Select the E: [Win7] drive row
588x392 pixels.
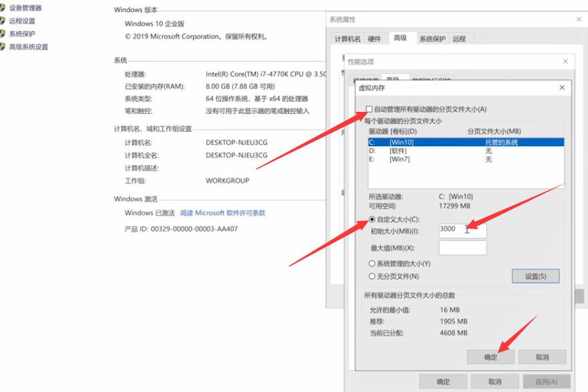coord(466,159)
